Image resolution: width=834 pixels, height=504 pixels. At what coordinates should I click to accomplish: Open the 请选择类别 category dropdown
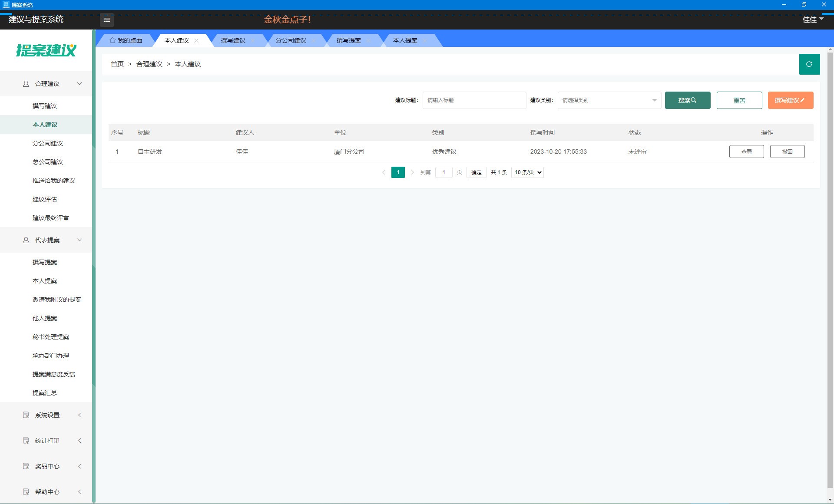(x=608, y=100)
